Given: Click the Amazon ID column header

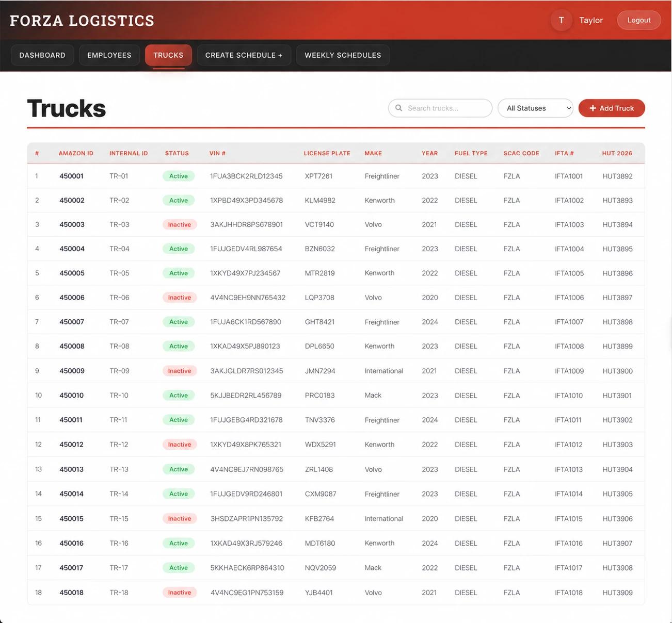Looking at the screenshot, I should tap(76, 153).
